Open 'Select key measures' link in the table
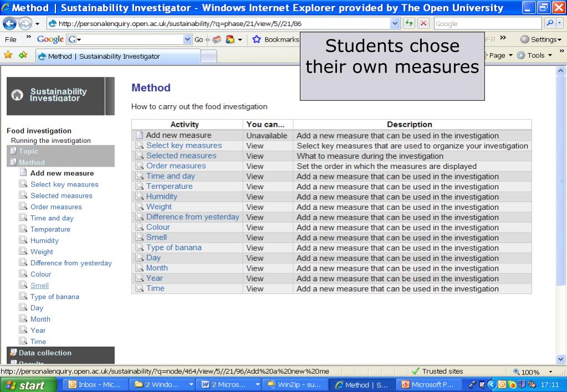Viewport: 567px width, 392px height. point(184,145)
